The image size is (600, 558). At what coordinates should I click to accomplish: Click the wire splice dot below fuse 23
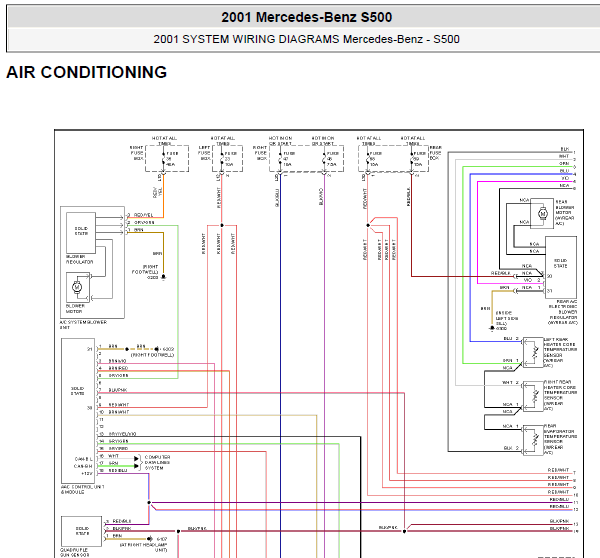pos(222,225)
